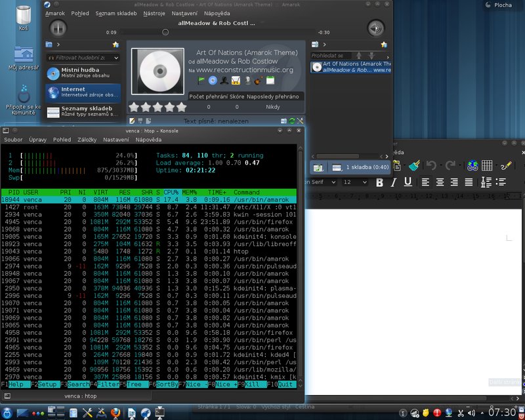
Task: Select venca : htop Konsole tab
Action: pos(80,396)
